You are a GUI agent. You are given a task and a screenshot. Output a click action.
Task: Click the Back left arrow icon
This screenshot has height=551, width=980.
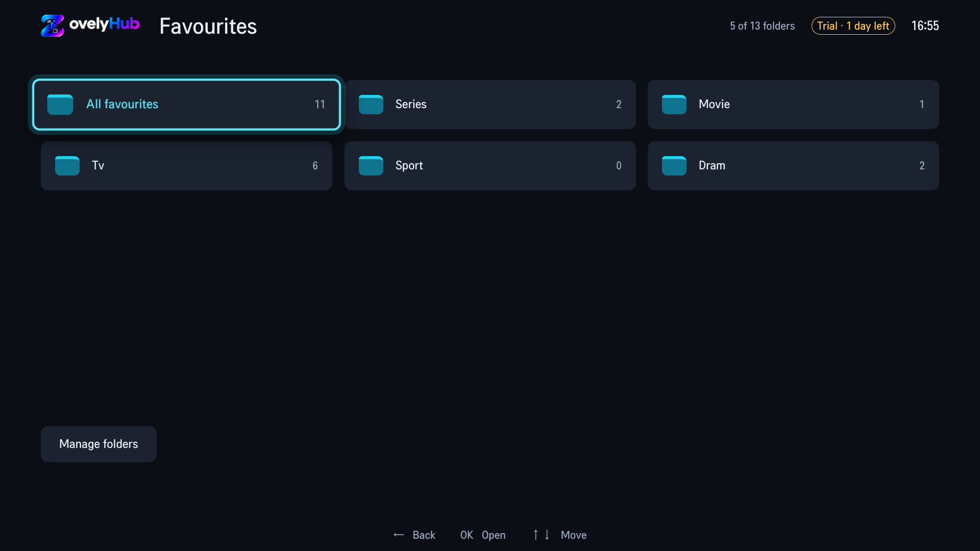pos(399,535)
